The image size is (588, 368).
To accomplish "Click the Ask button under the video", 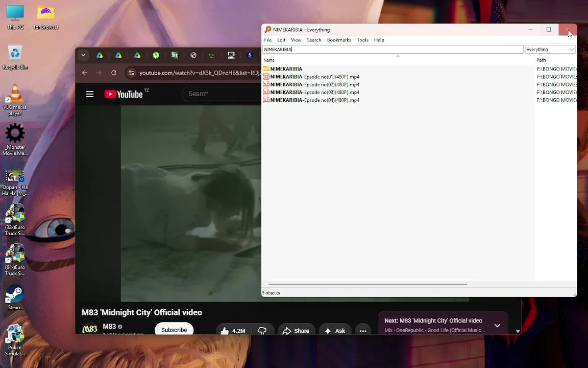I will tap(335, 331).
